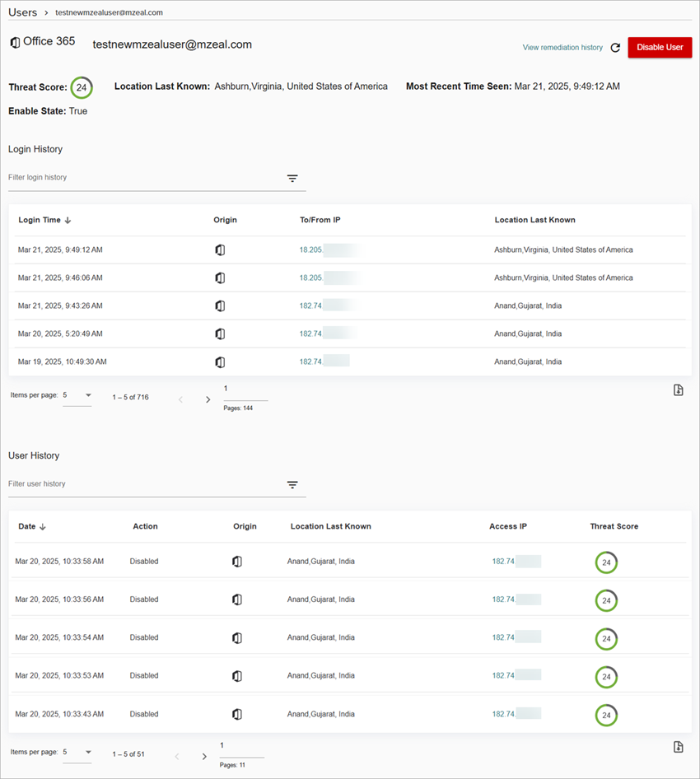Open the items per page dropdown for Login History

[x=78, y=396]
